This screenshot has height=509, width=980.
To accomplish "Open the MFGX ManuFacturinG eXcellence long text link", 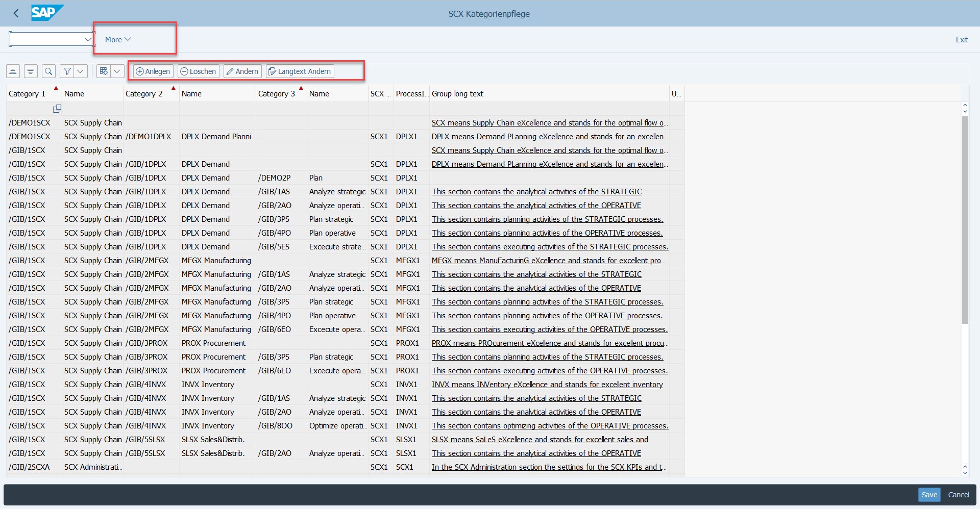I will (546, 261).
